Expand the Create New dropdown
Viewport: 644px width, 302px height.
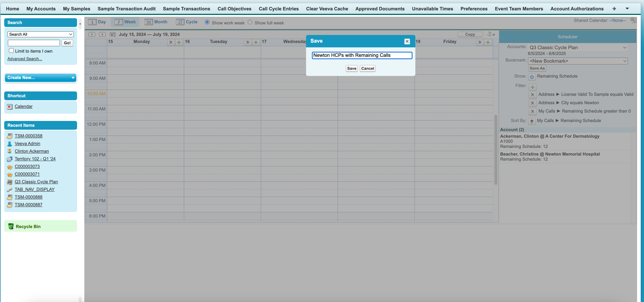pyautogui.click(x=40, y=77)
